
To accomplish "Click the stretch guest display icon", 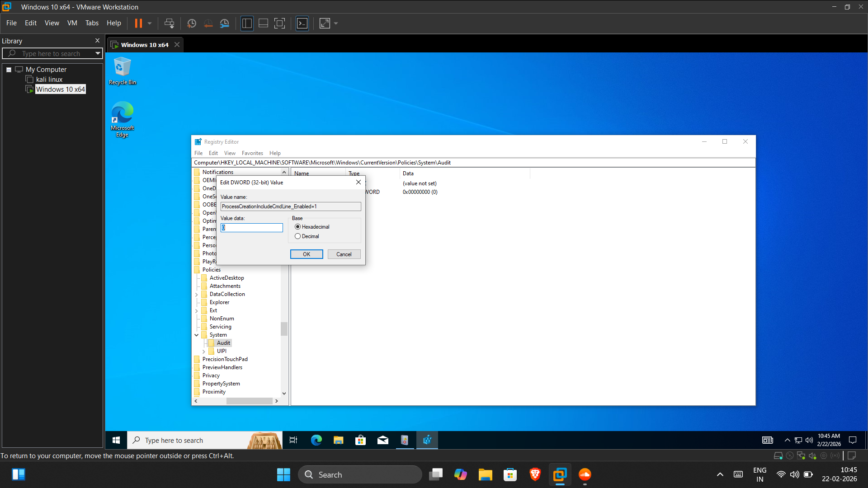I will 325,23.
